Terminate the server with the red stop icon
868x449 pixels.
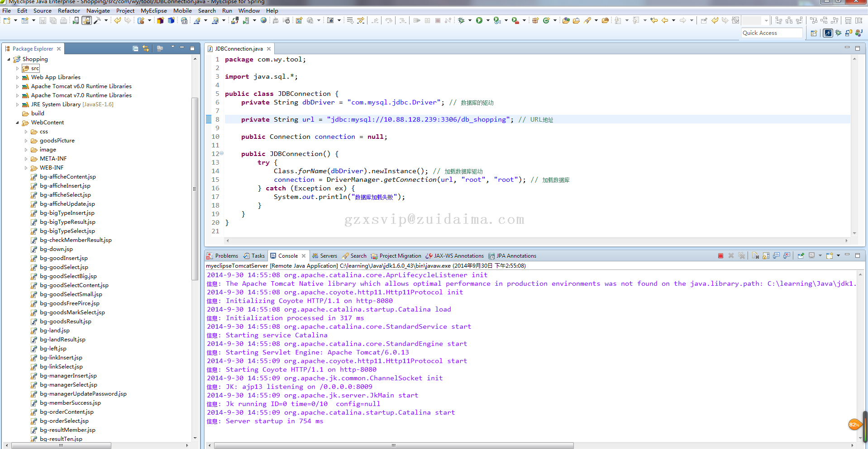[x=720, y=256]
